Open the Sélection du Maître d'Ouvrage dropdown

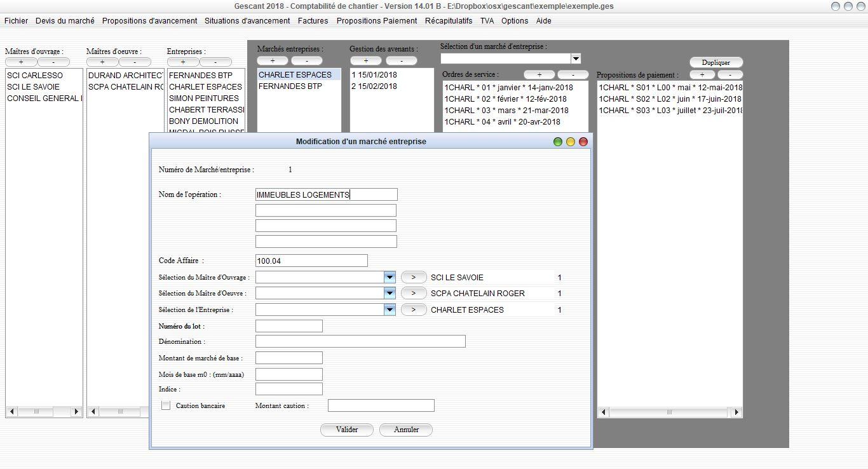coord(390,277)
